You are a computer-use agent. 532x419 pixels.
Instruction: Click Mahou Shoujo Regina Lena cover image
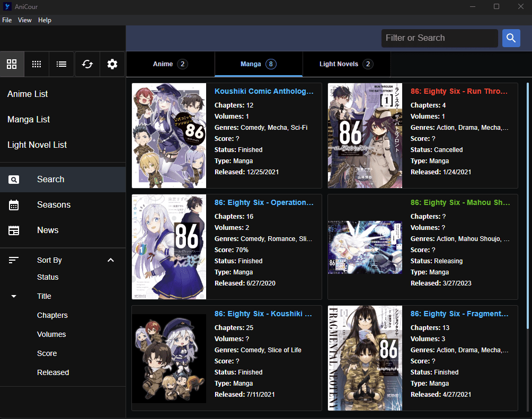365,247
